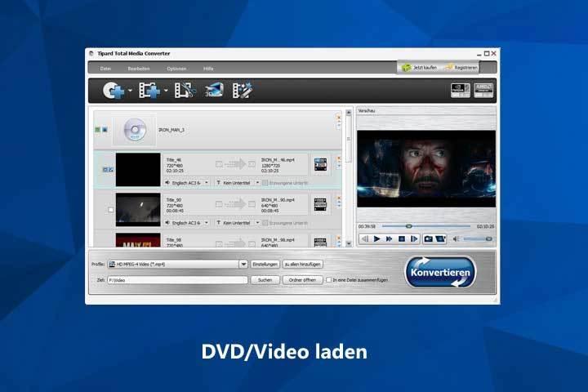The height and width of the screenshot is (392, 588).
Task: Click the Title_46 black thumbnail
Action: click(x=138, y=169)
